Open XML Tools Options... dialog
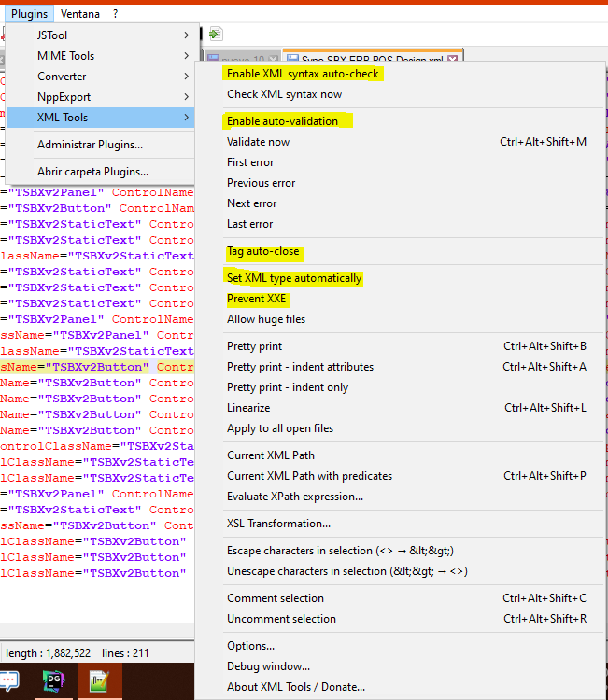 pos(250,646)
